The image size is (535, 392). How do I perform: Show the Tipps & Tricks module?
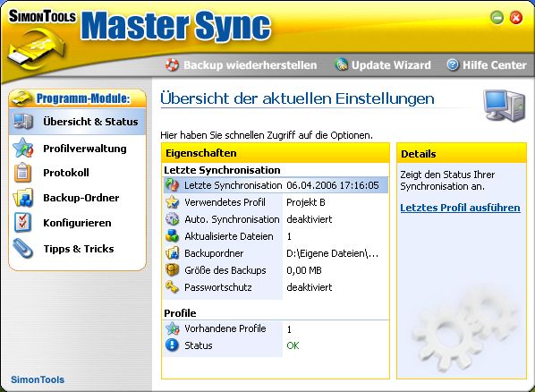[x=78, y=248]
